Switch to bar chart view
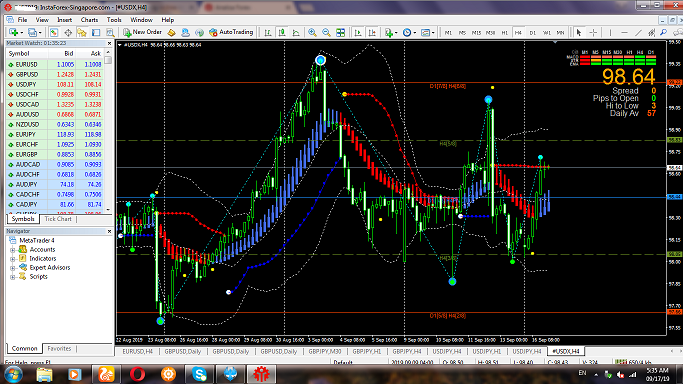Image resolution: width=683 pixels, height=384 pixels. point(268,32)
